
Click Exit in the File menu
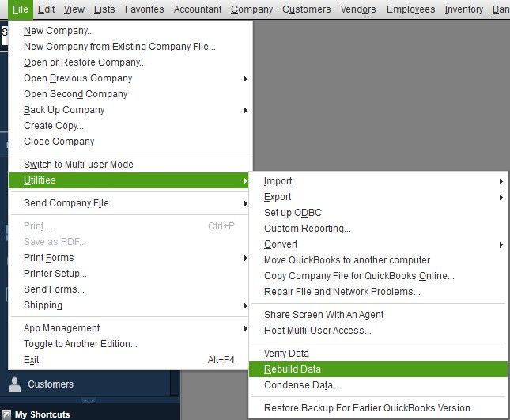coord(32,360)
